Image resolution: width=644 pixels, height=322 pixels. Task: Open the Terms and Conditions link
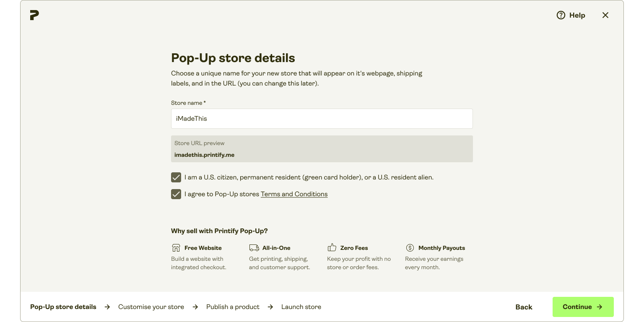(x=294, y=194)
